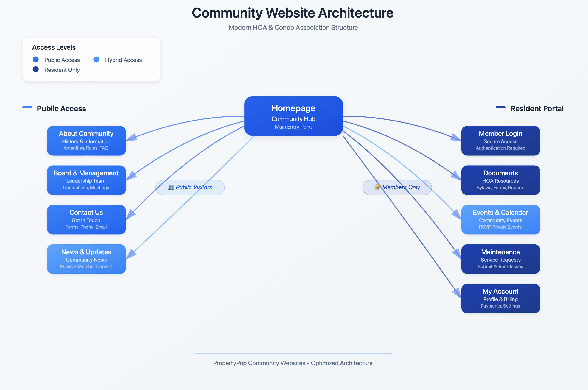
Task: Click the people icon on Public Visitors label
Action: tap(171, 187)
